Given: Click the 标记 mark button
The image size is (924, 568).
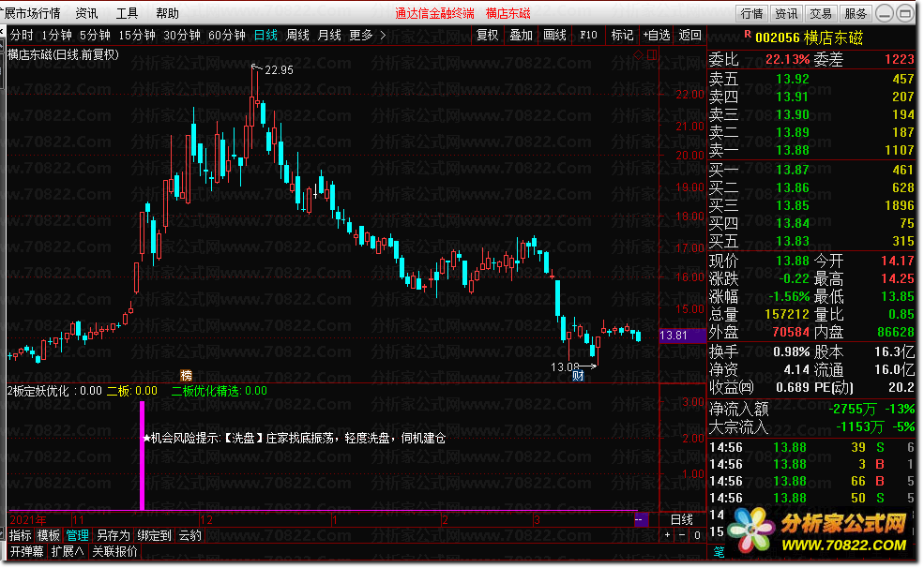Looking at the screenshot, I should (622, 36).
